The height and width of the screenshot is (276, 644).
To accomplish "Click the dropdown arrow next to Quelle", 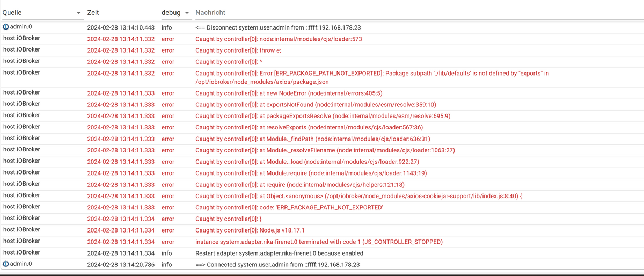I will [x=79, y=13].
